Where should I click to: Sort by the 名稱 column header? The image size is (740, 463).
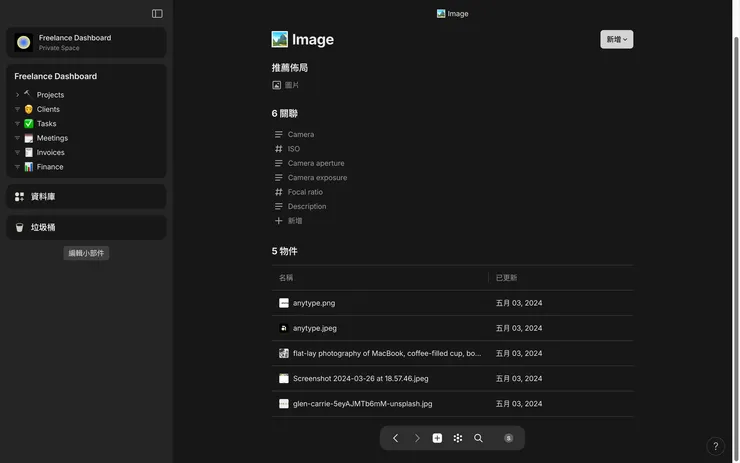[286, 278]
